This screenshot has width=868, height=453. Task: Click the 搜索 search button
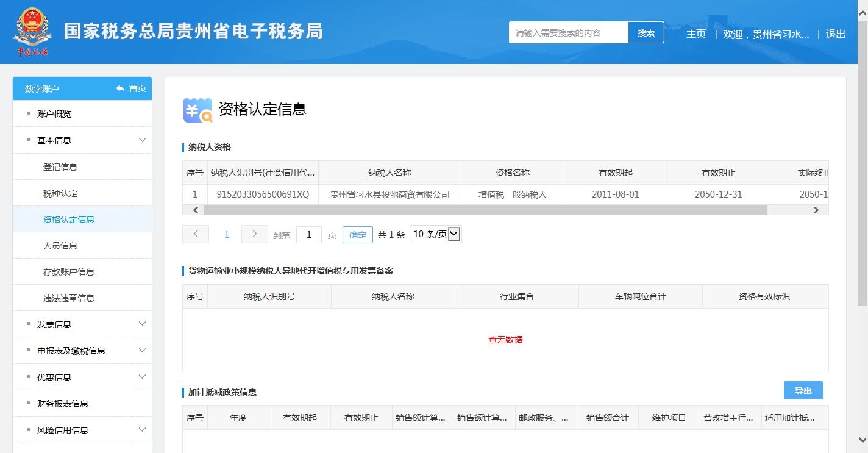(646, 33)
